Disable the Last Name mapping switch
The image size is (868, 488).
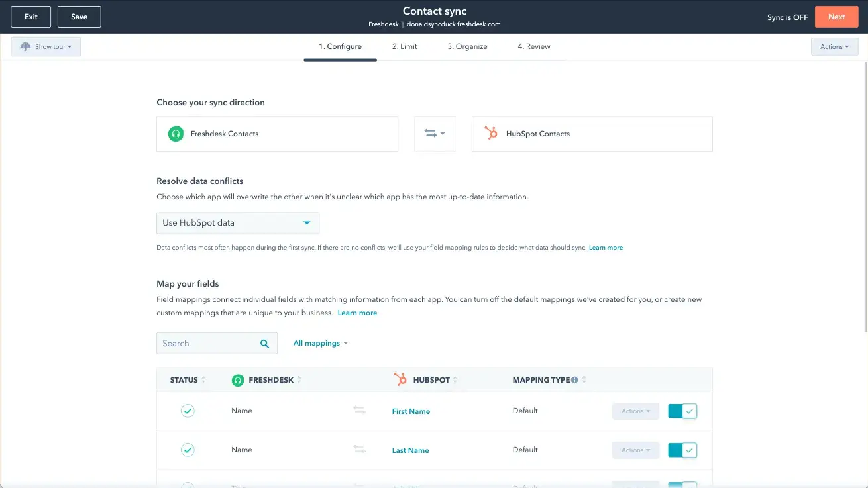pos(682,450)
